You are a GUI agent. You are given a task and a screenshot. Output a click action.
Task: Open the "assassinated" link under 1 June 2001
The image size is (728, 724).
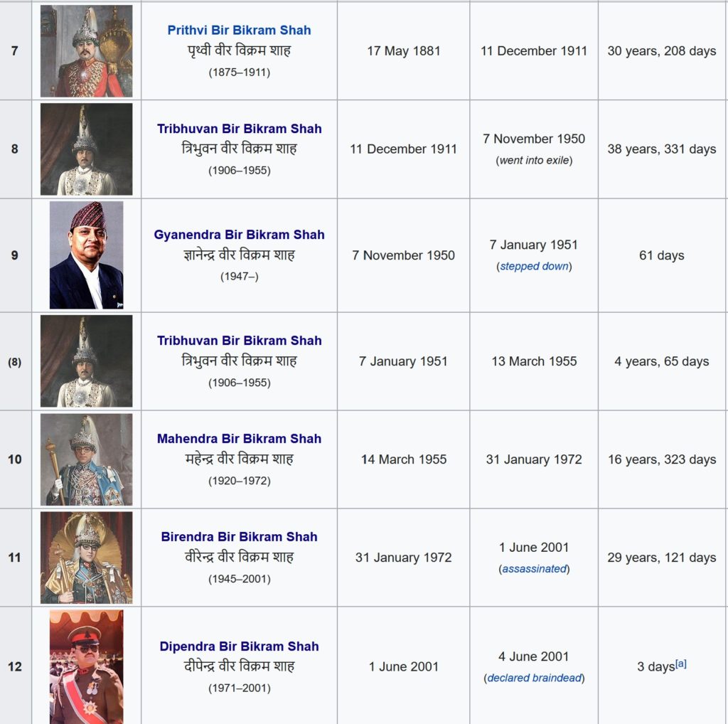coord(534,569)
